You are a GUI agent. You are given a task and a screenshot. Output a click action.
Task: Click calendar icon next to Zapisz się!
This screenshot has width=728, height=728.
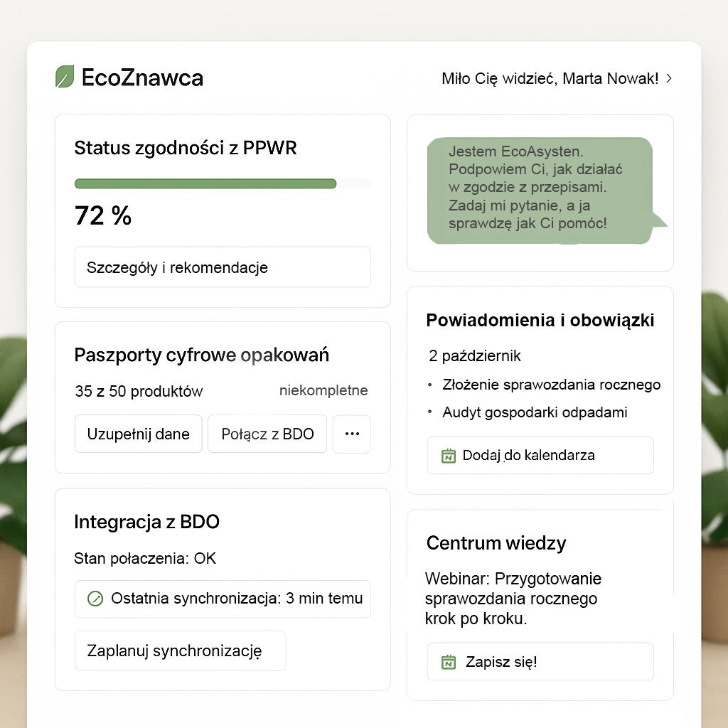[x=448, y=662]
